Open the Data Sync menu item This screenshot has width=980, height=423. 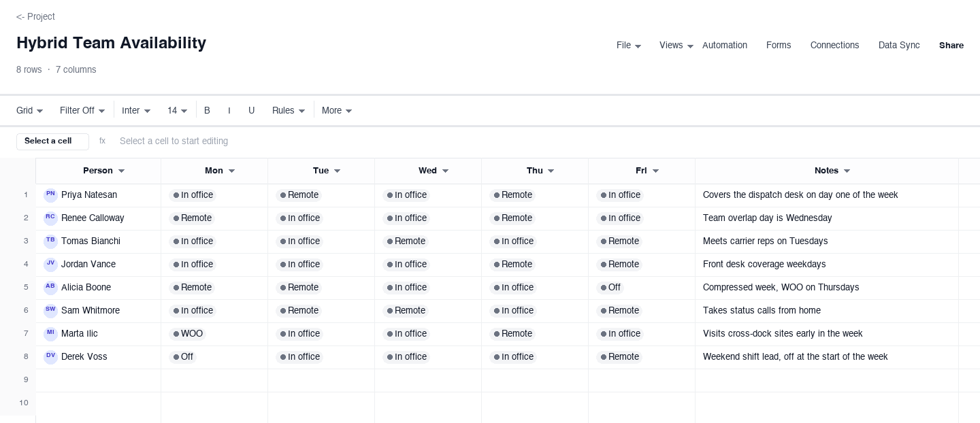click(x=899, y=46)
